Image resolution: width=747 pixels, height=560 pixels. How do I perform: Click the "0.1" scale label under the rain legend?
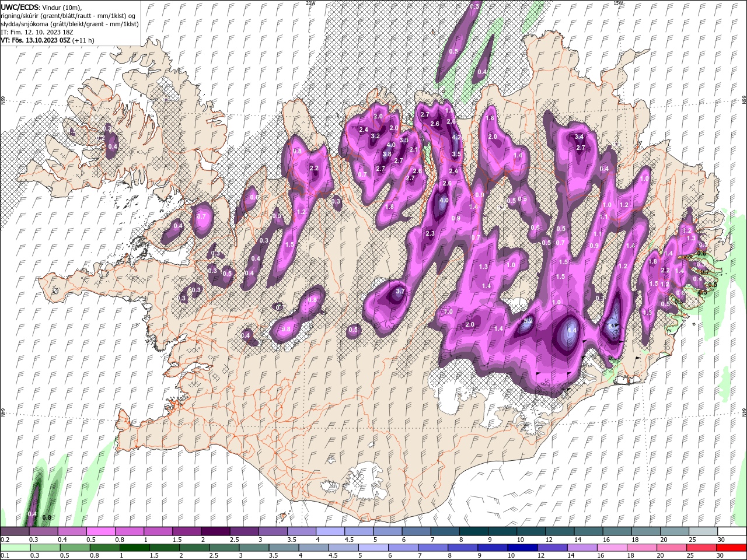point(5,556)
